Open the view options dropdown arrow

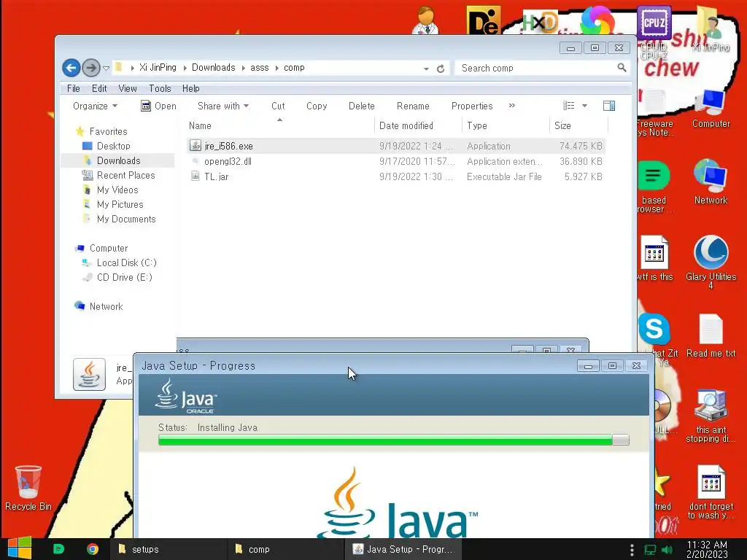[584, 106]
